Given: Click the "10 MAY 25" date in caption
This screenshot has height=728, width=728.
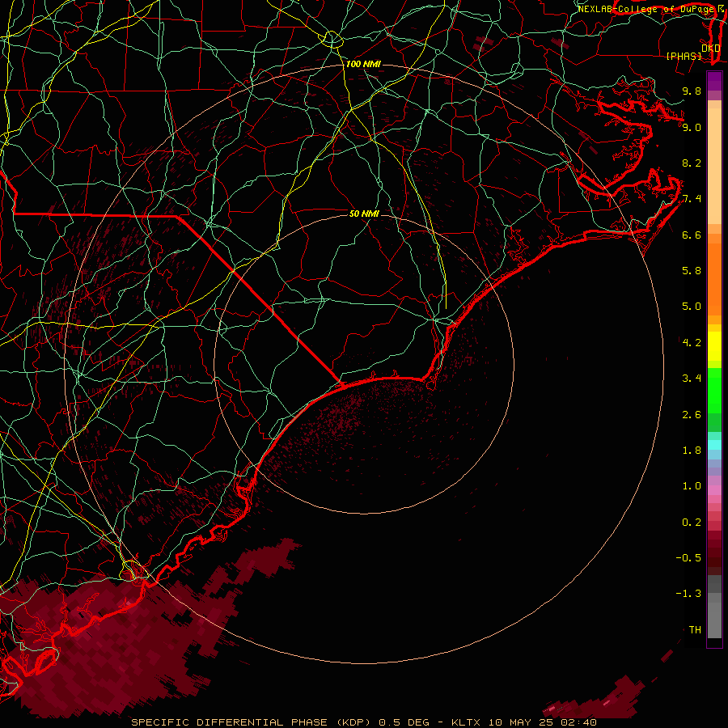Looking at the screenshot, I should coord(520,722).
